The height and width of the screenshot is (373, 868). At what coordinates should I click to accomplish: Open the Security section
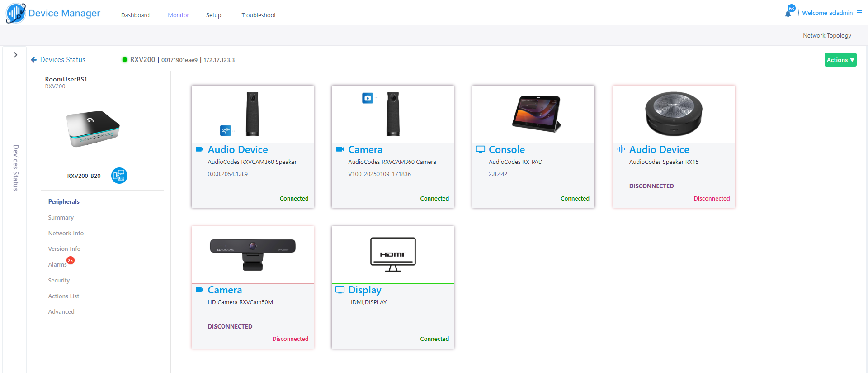pos(59,280)
